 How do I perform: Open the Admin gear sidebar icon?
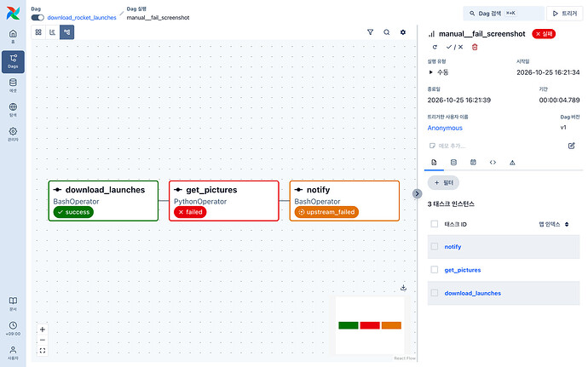[x=13, y=135]
